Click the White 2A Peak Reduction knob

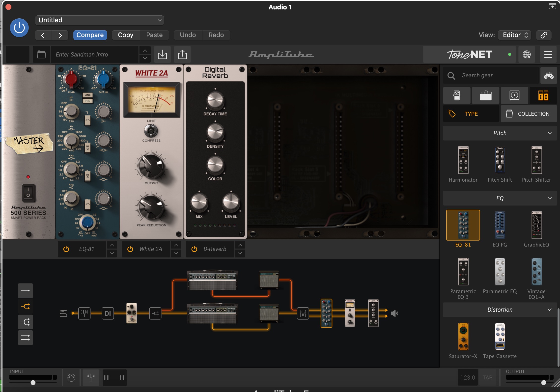pos(151,207)
